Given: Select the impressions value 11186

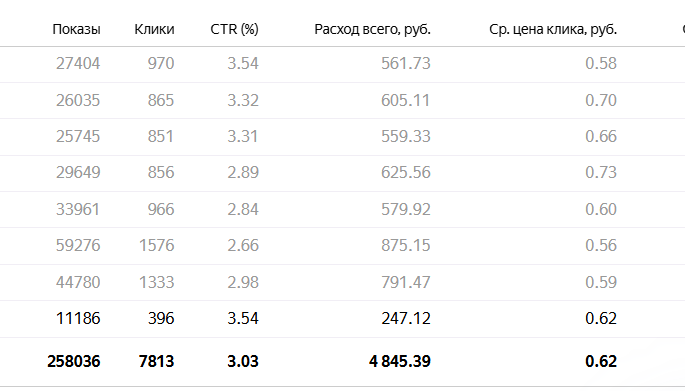Looking at the screenshot, I should [78, 318].
